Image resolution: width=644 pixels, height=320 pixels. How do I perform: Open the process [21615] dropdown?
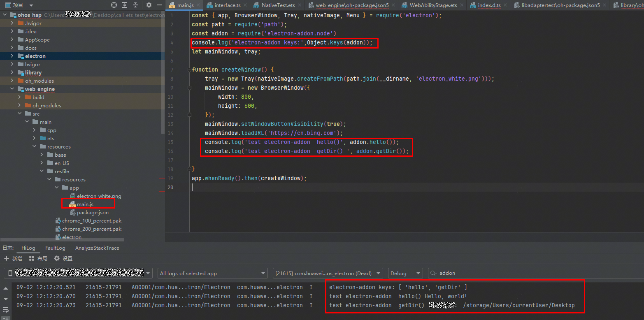pyautogui.click(x=328, y=273)
